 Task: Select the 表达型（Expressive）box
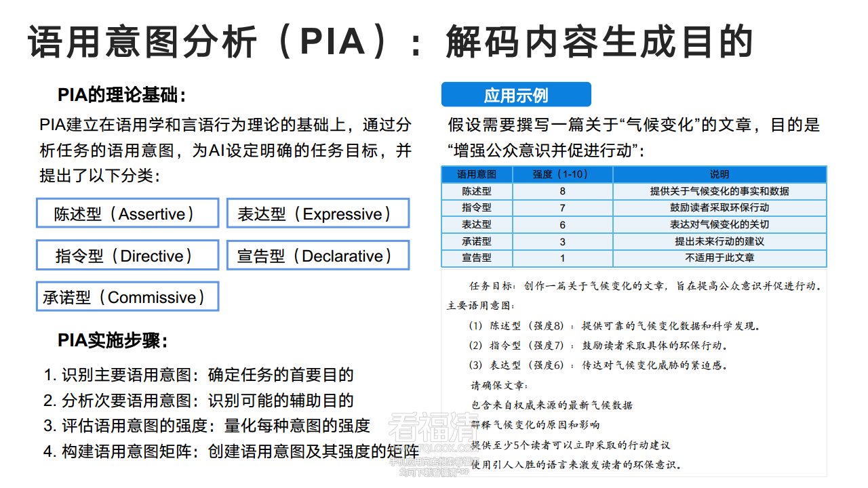318,213
